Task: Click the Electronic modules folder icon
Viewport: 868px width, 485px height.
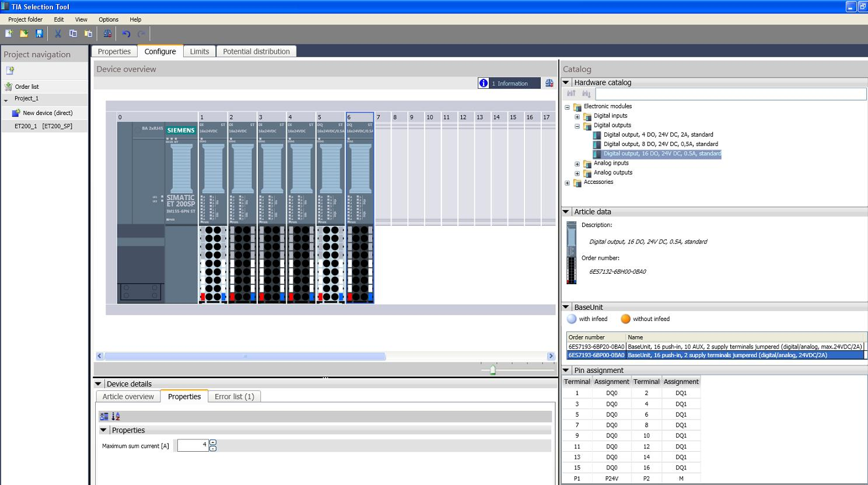Action: tap(577, 107)
